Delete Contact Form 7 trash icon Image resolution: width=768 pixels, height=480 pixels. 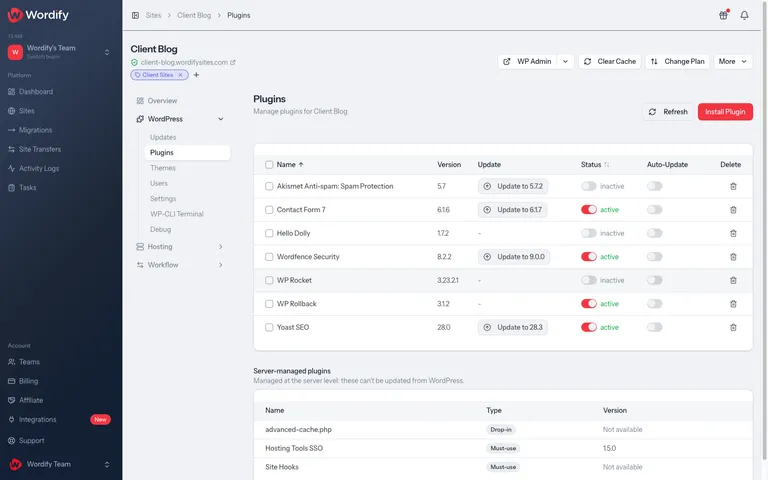click(733, 210)
